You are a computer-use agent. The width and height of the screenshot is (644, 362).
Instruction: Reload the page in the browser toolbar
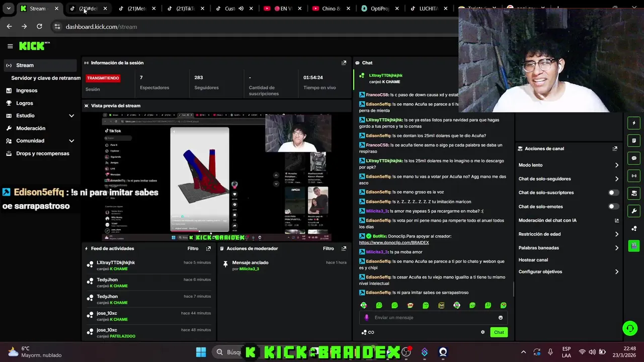[x=40, y=27]
